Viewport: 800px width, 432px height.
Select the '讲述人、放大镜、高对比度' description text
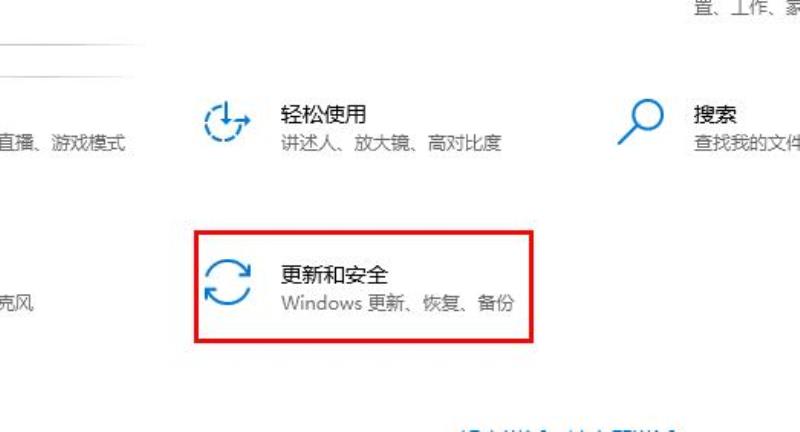391,143
